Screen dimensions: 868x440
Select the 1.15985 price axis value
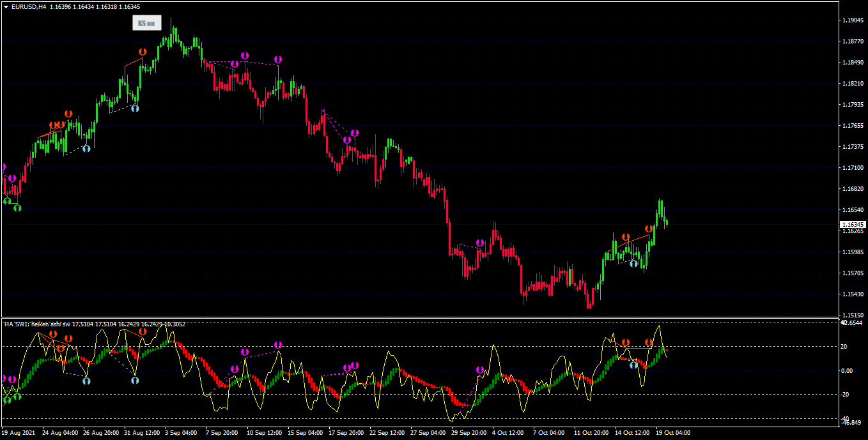pos(852,252)
